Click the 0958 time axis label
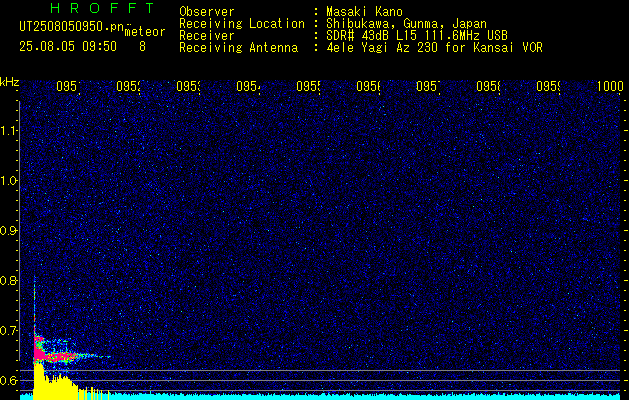629x400 pixels. 489,86
